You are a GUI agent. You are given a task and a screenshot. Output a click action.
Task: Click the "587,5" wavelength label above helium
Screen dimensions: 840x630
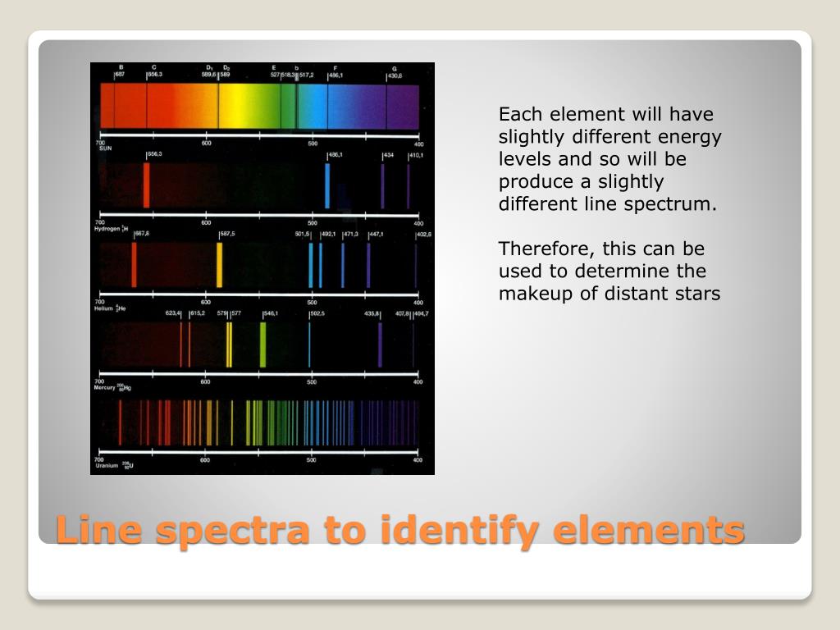[x=228, y=234]
